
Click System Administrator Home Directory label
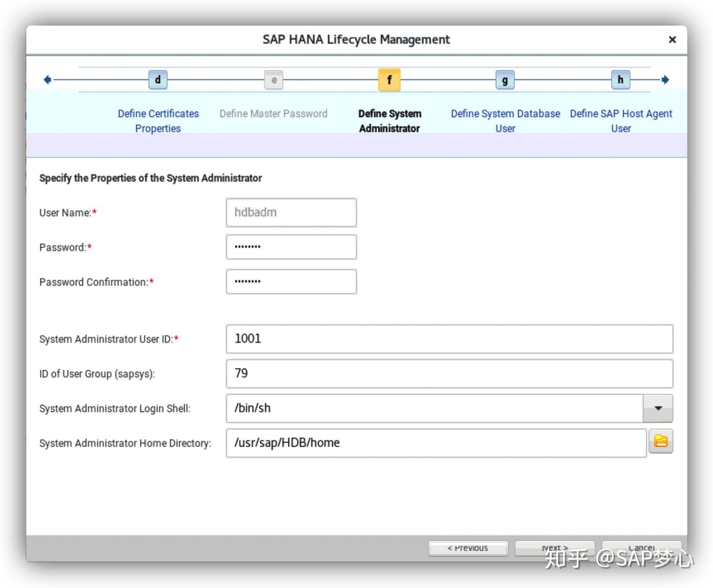click(125, 443)
